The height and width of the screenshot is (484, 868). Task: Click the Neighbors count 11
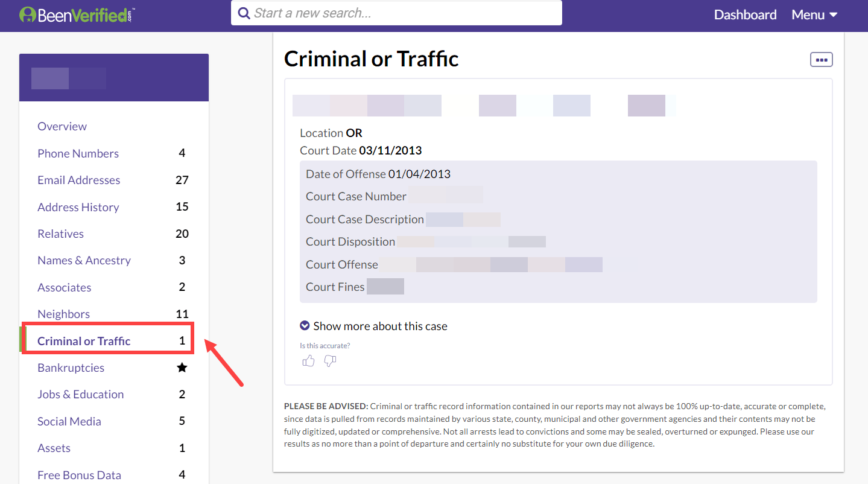click(182, 314)
